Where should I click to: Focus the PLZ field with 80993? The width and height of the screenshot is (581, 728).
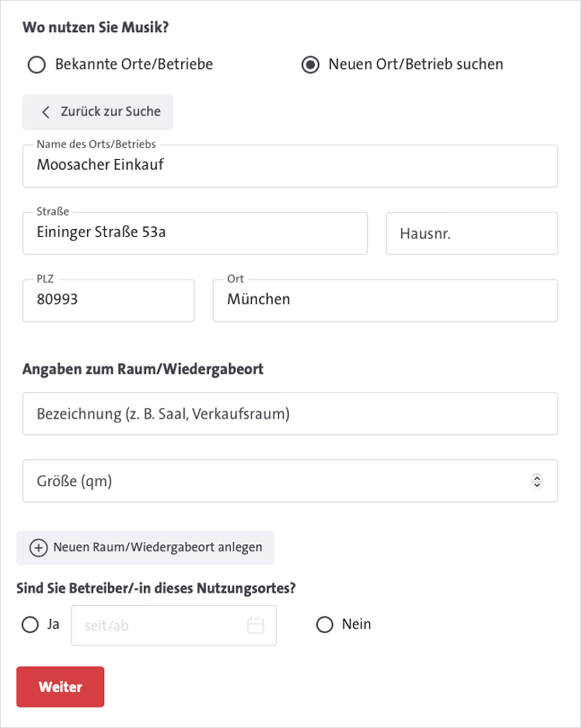108,300
